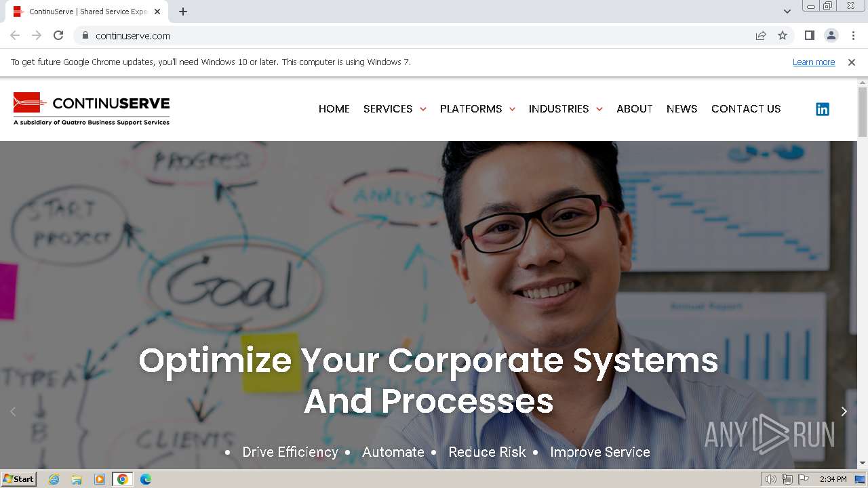Show the previous slide arrow
This screenshot has width=868, height=488.
coord(13,411)
